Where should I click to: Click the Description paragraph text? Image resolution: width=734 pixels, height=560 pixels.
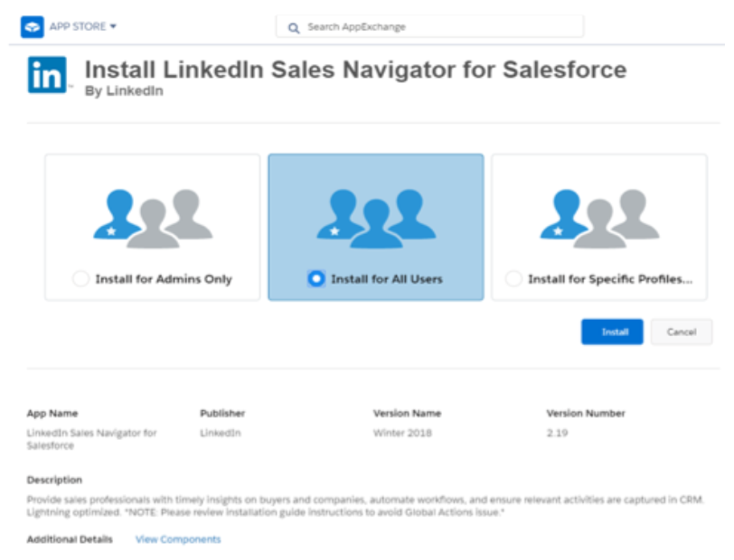[x=365, y=506]
